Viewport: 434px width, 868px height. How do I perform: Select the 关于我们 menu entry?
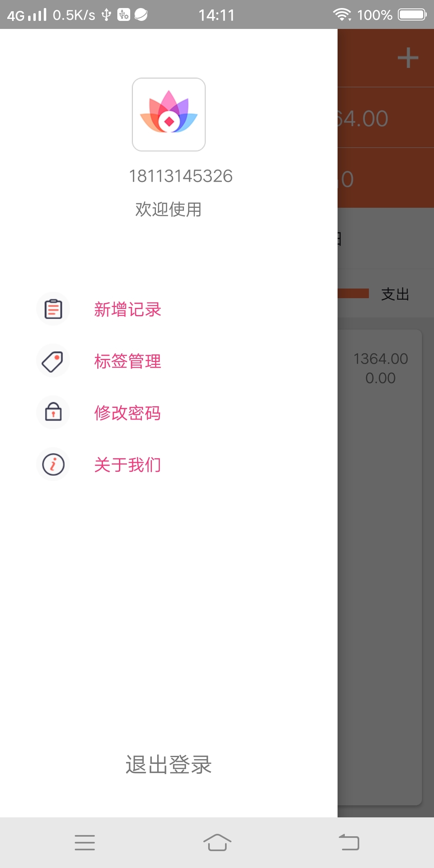(128, 465)
